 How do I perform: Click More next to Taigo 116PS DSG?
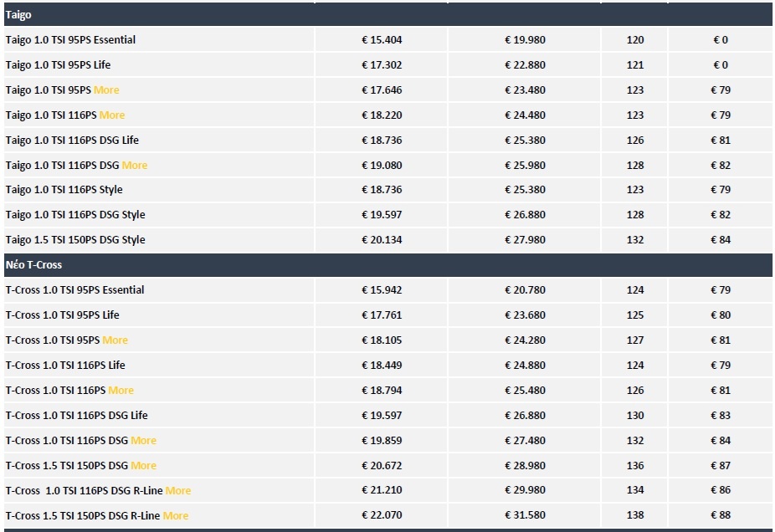tap(135, 166)
